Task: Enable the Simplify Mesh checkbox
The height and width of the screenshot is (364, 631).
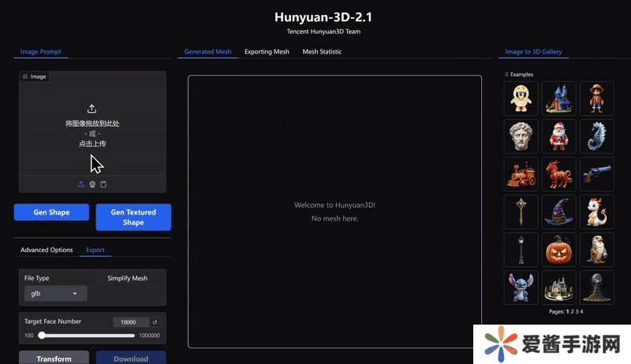Action: (101, 278)
